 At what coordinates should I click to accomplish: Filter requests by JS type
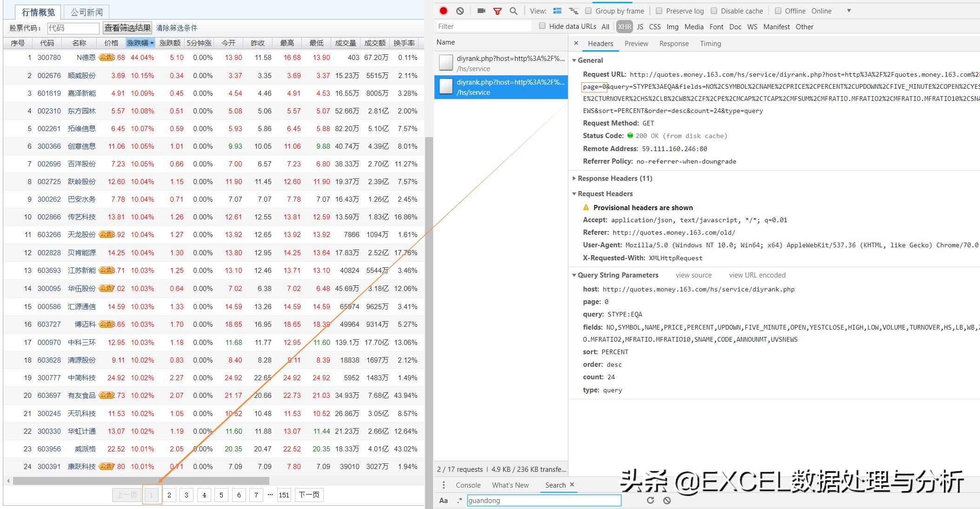[640, 27]
